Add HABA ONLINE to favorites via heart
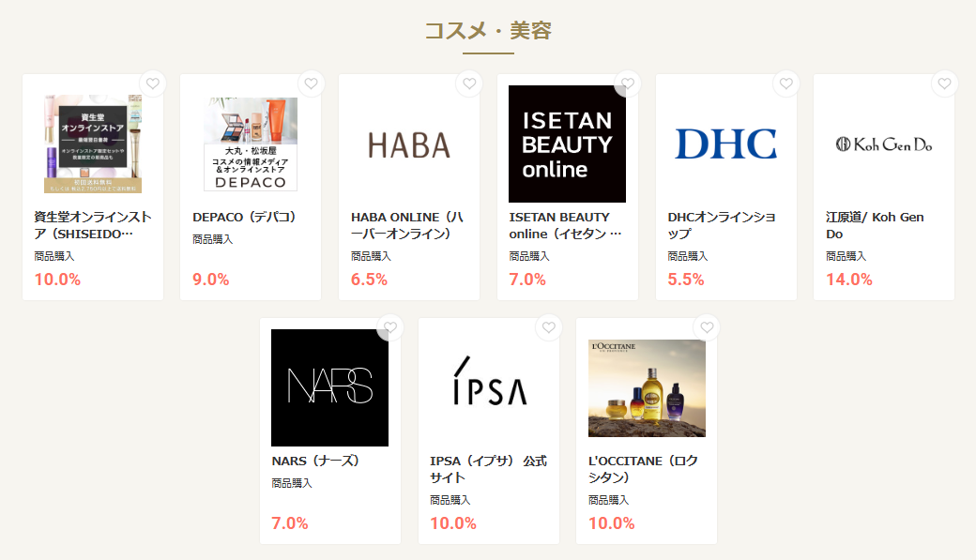Screen dimensions: 976x560 [469, 83]
